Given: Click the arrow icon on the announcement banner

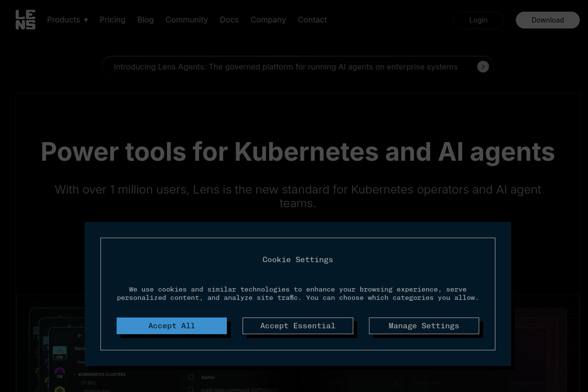Looking at the screenshot, I should point(483,67).
